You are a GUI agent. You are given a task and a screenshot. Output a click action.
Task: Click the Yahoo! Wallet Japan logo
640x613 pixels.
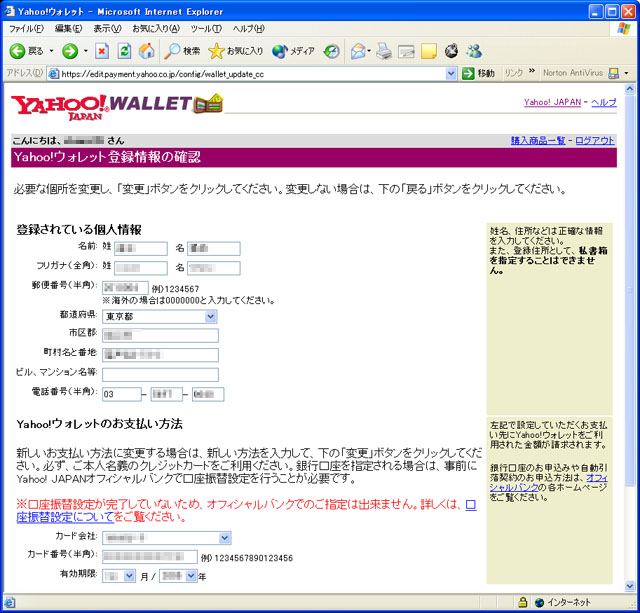click(x=117, y=107)
